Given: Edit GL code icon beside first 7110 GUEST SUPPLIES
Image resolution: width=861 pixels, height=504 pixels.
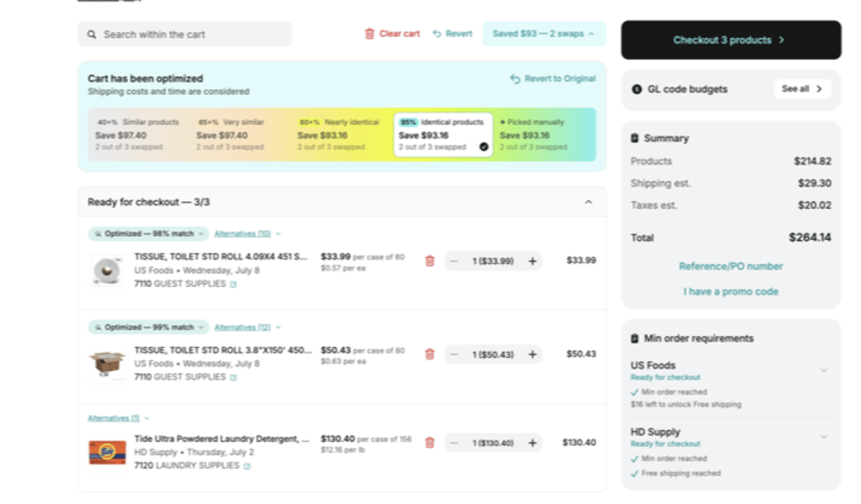Looking at the screenshot, I should tap(233, 284).
